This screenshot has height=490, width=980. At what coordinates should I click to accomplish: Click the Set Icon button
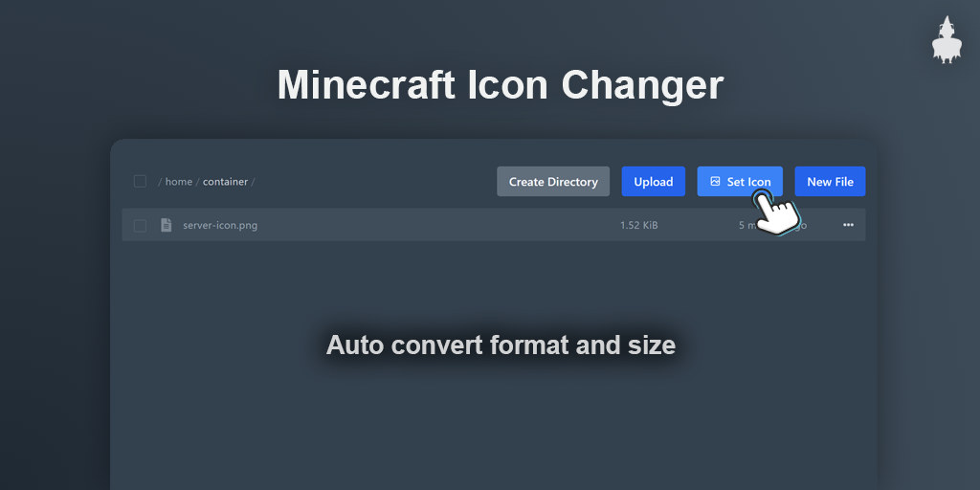click(x=740, y=181)
